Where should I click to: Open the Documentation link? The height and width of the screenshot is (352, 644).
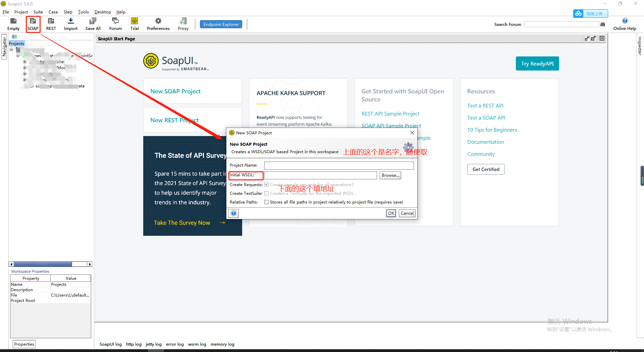(485, 142)
